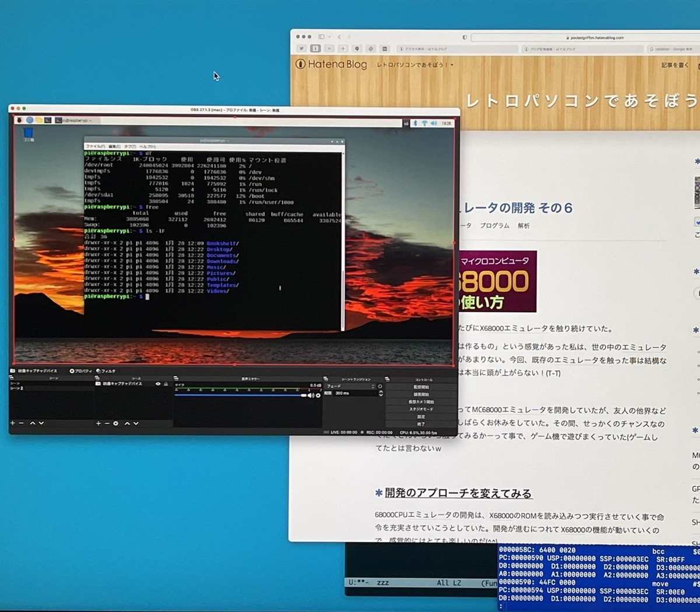Screen dimensions: 700x612
Task: Open the ゴミ箱 trash icon on Pi desktop
Action: [28, 135]
